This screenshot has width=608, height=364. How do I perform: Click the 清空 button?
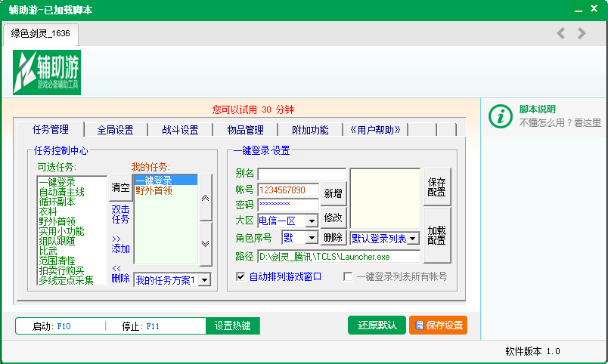(120, 187)
